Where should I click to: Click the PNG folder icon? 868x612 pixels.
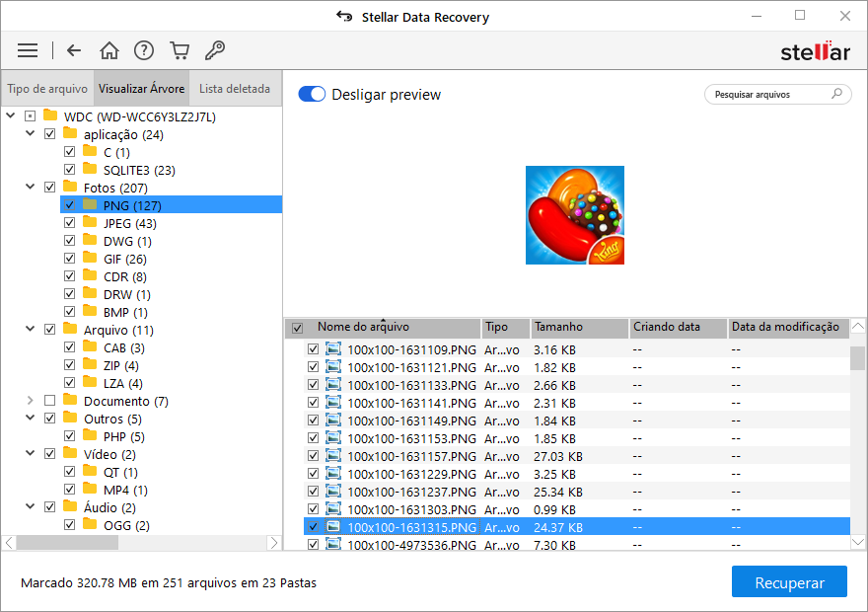(x=90, y=205)
